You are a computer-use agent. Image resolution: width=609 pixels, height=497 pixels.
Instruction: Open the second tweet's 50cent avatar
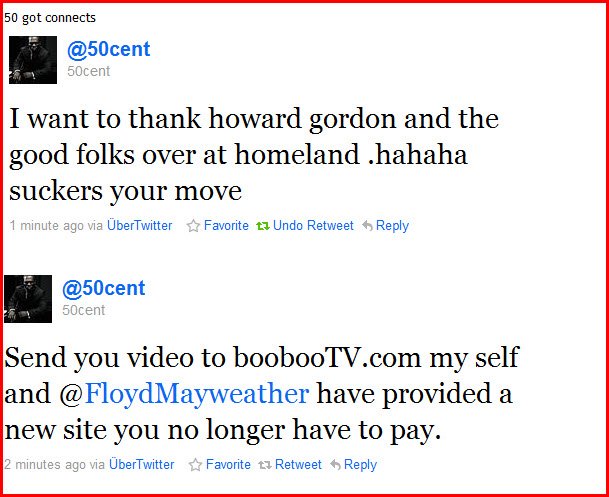coord(28,299)
